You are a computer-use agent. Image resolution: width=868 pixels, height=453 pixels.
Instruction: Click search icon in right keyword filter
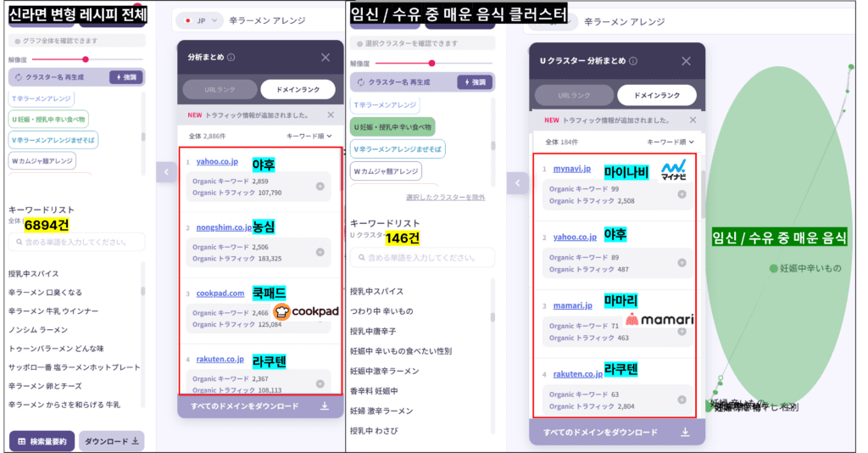[361, 258]
